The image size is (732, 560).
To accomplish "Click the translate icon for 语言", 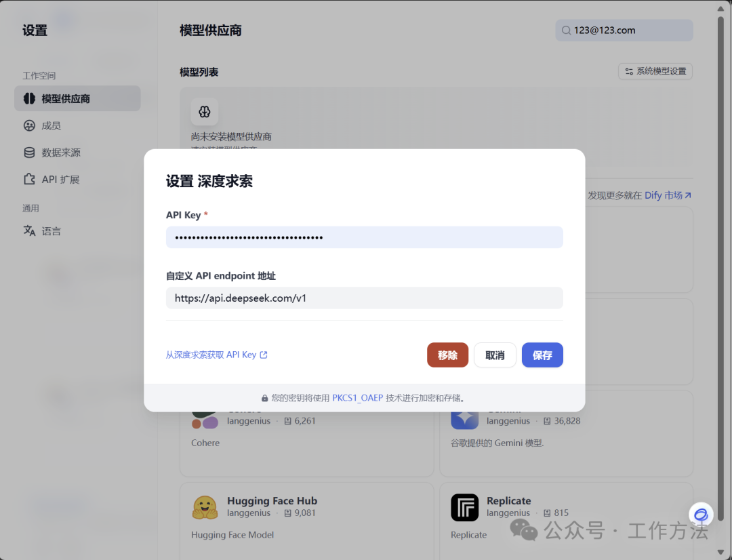I will click(x=29, y=231).
